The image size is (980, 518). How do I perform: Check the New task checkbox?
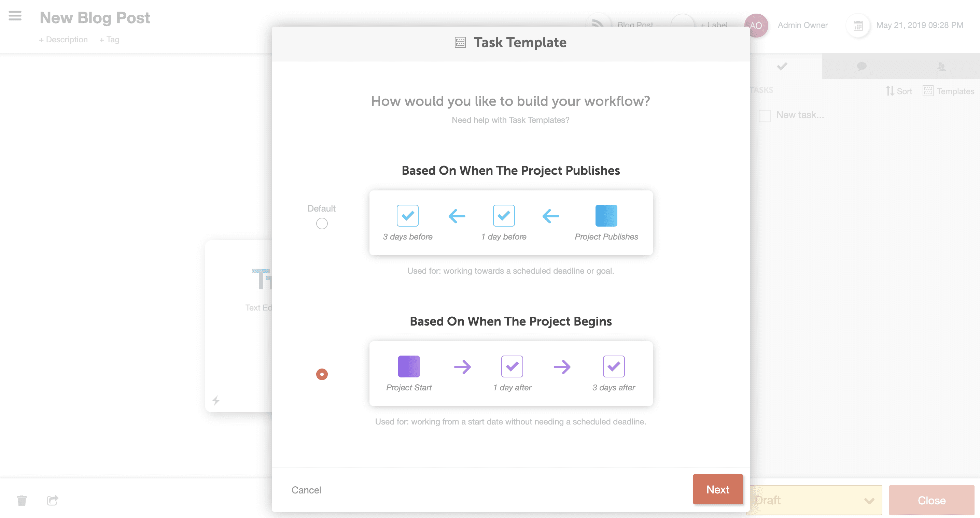point(765,116)
